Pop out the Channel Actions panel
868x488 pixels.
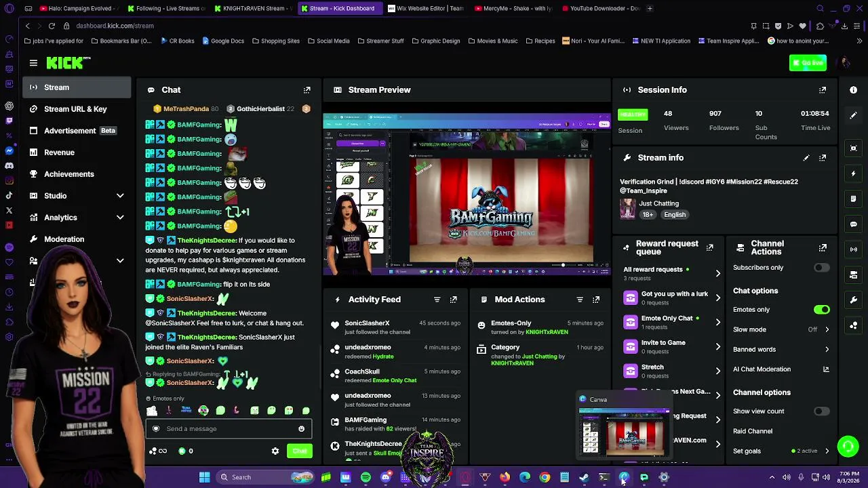pos(823,247)
